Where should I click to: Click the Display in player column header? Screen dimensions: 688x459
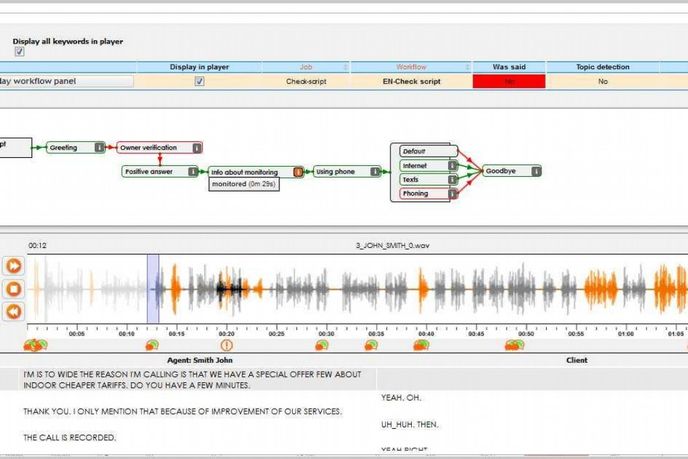[199, 67]
